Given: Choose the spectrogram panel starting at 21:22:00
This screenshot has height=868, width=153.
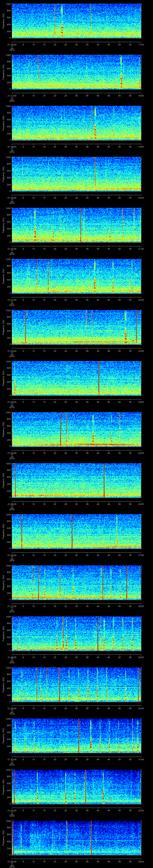Looking at the screenshot, I should (77, 327).
